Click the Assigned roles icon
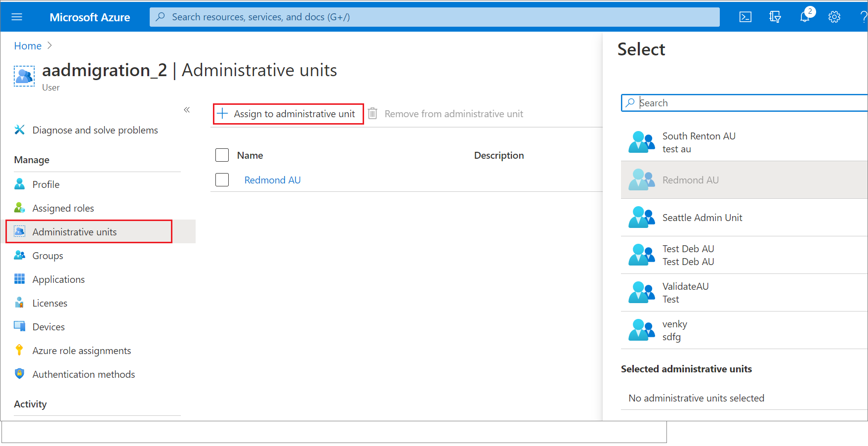Image resolution: width=868 pixels, height=446 pixels. point(20,208)
